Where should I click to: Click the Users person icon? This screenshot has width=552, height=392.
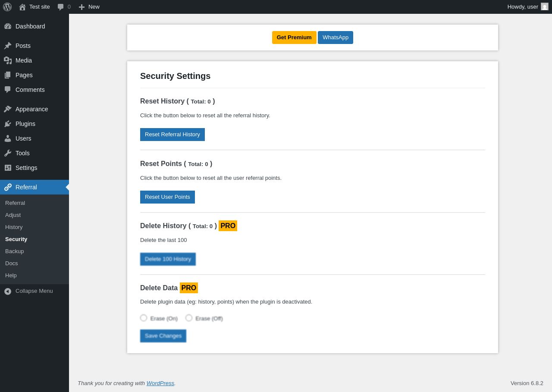pyautogui.click(x=8, y=138)
